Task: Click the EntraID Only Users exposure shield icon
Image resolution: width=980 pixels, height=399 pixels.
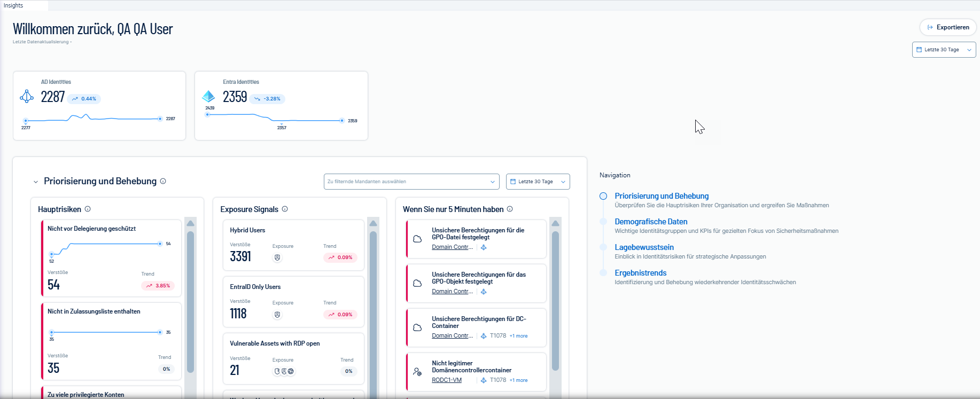Action: pos(277,315)
